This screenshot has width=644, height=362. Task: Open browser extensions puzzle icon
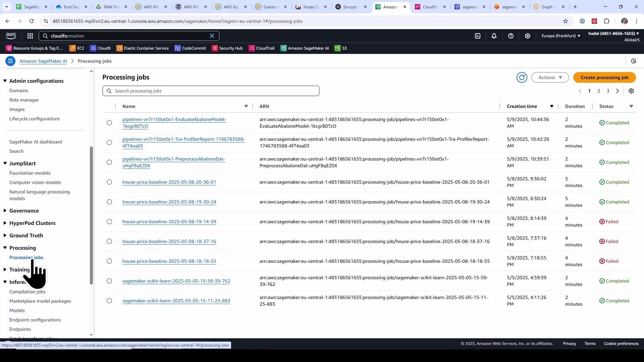click(x=606, y=21)
